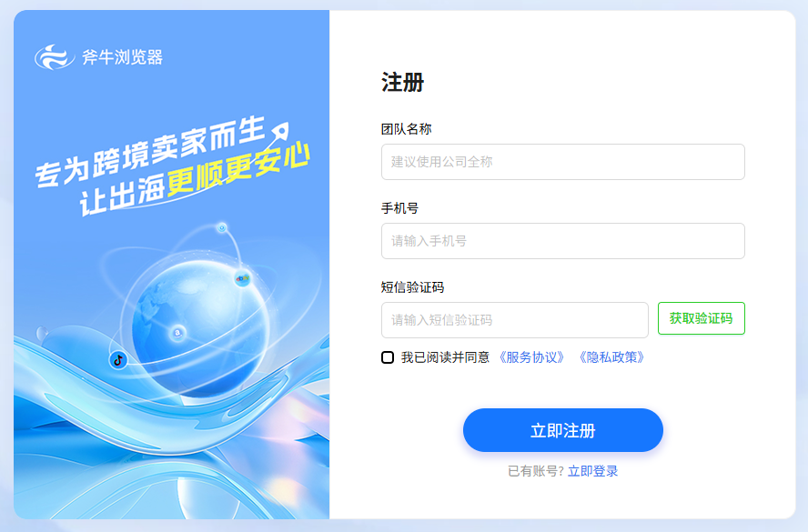Open the 《隐私政策》 link

611,357
